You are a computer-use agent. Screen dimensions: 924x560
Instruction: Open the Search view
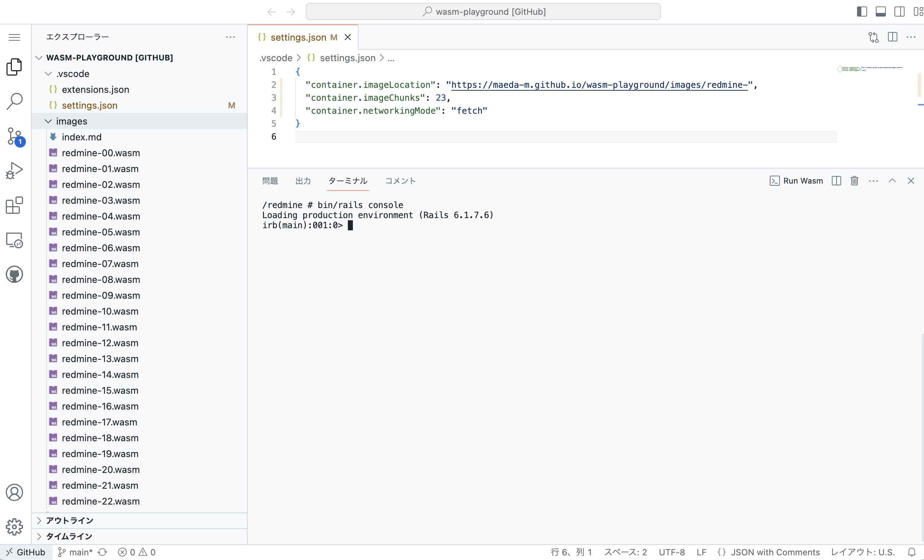click(x=14, y=100)
